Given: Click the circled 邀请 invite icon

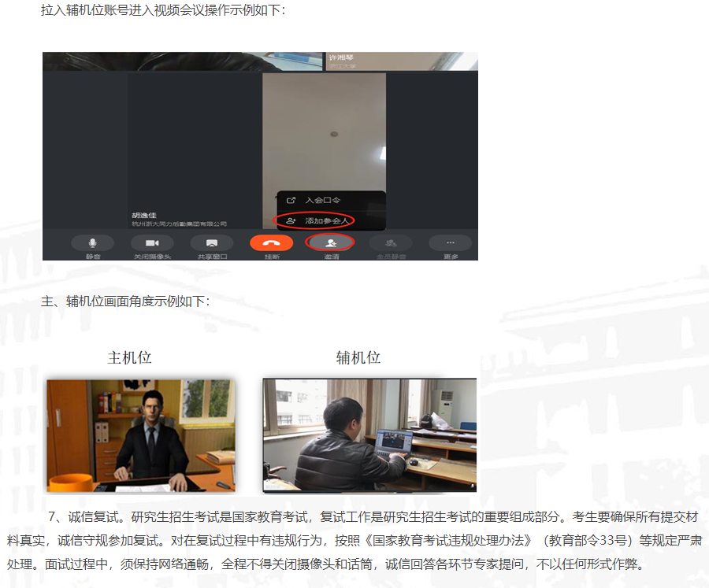Looking at the screenshot, I should (x=330, y=243).
